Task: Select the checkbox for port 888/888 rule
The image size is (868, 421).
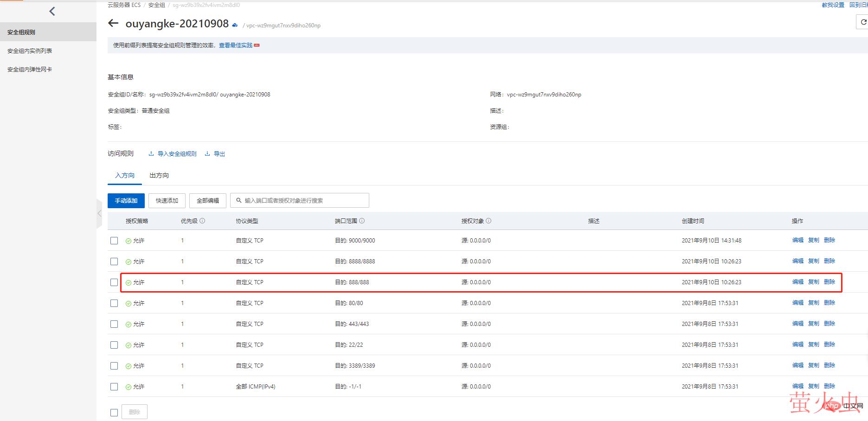Action: [x=114, y=282]
